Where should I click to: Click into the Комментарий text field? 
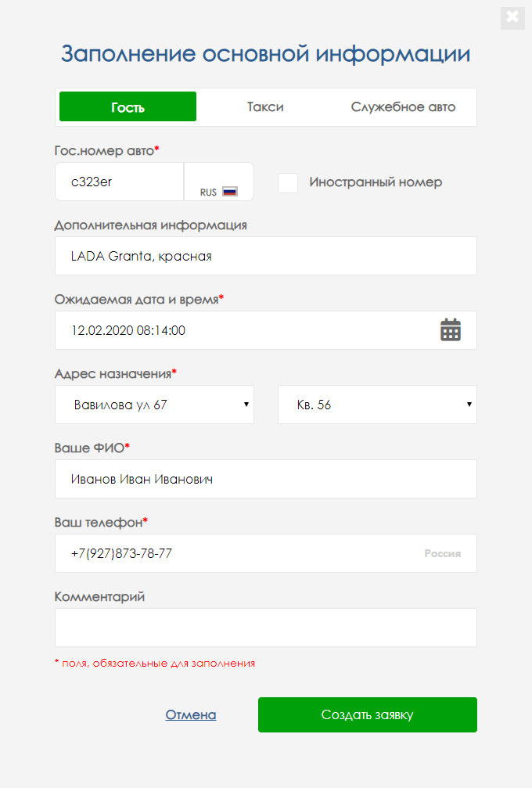(x=265, y=628)
